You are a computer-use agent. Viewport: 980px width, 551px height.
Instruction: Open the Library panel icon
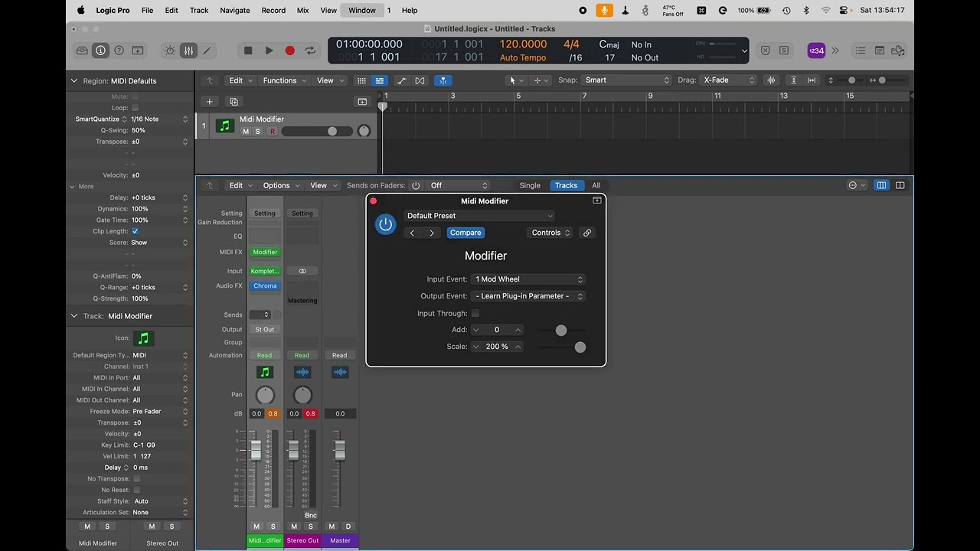tap(82, 51)
